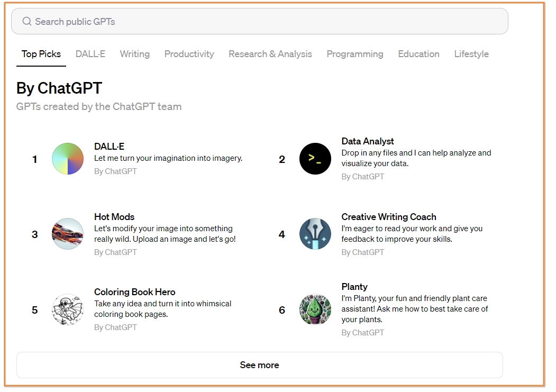
Task: Click 'Drop in any files' description text
Action: 416,158
